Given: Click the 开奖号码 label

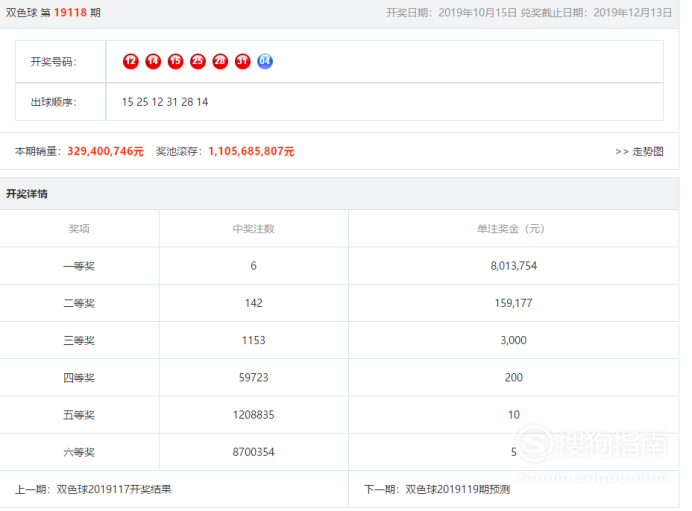Looking at the screenshot, I should pyautogui.click(x=53, y=62).
